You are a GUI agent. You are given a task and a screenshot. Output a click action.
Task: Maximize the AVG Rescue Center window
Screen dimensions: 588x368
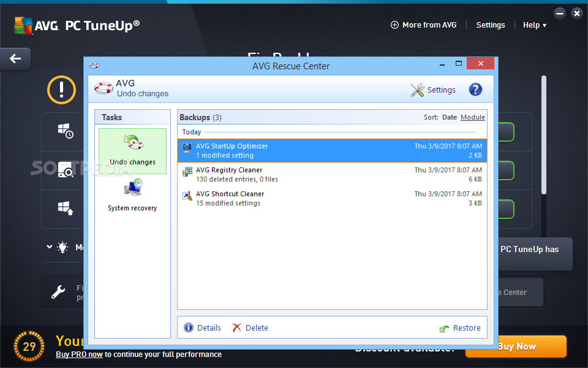click(x=458, y=63)
